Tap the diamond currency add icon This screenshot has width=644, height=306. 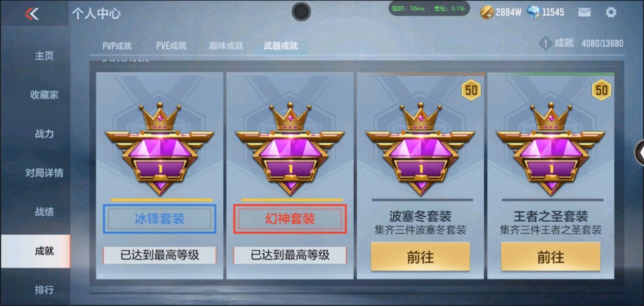[533, 12]
